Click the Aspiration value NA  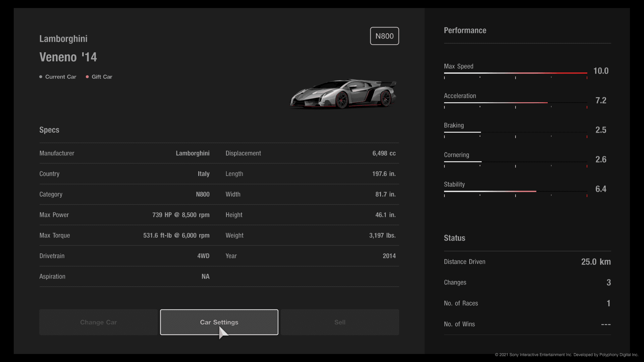pos(206,277)
